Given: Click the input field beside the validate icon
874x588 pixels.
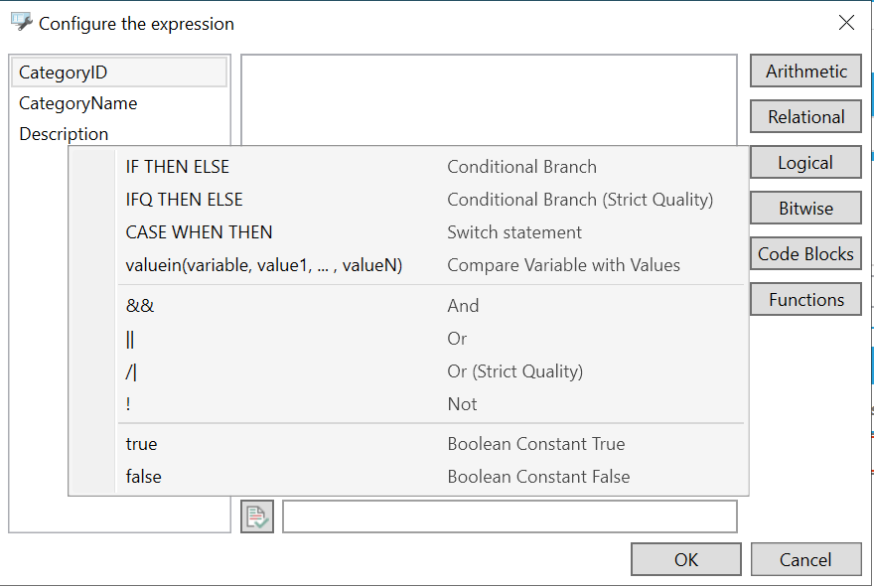Looking at the screenshot, I should tap(510, 516).
